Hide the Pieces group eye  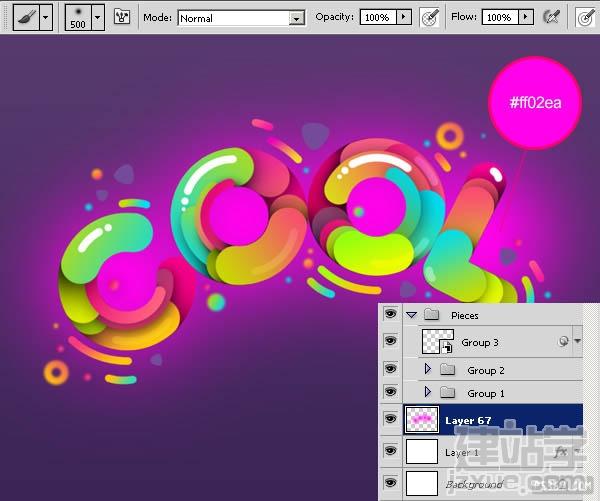tap(390, 314)
